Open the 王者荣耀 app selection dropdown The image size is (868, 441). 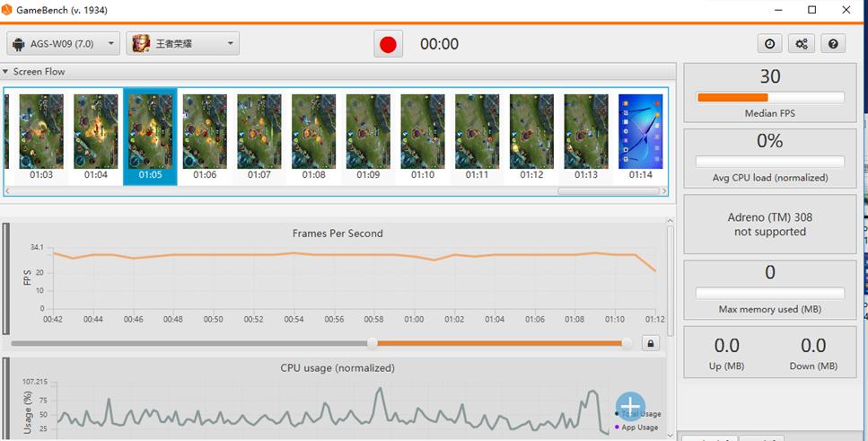[231, 44]
